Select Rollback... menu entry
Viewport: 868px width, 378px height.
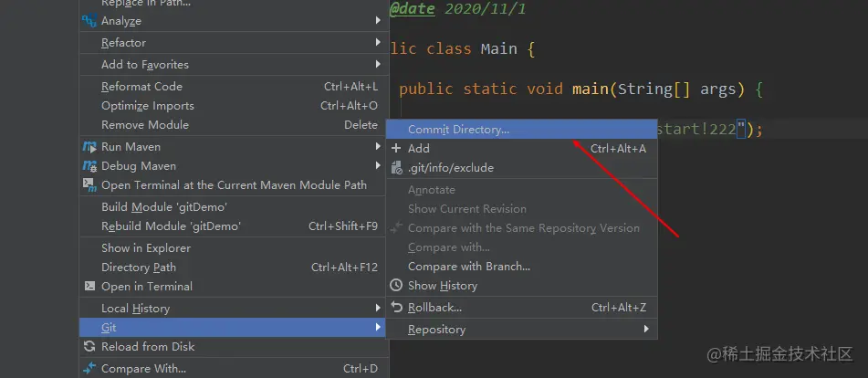[x=521, y=307]
